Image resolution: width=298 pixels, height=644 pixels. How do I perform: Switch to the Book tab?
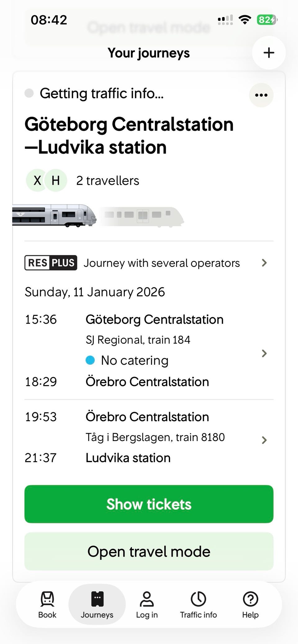(47, 605)
